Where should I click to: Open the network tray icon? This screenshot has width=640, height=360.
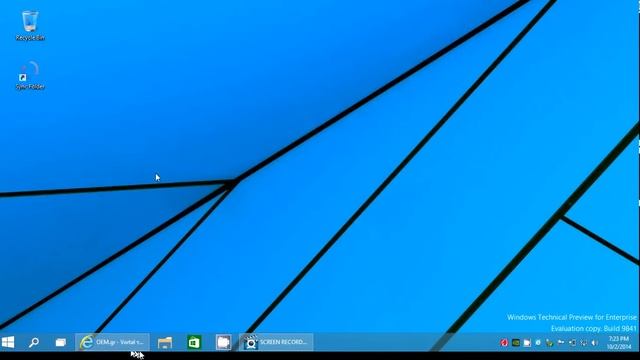pos(584,343)
